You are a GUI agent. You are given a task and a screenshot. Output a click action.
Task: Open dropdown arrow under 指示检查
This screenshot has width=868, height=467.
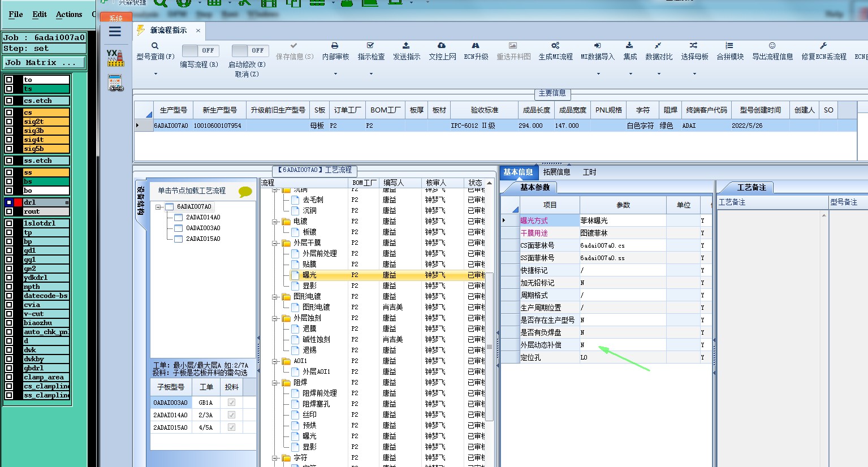371,73
